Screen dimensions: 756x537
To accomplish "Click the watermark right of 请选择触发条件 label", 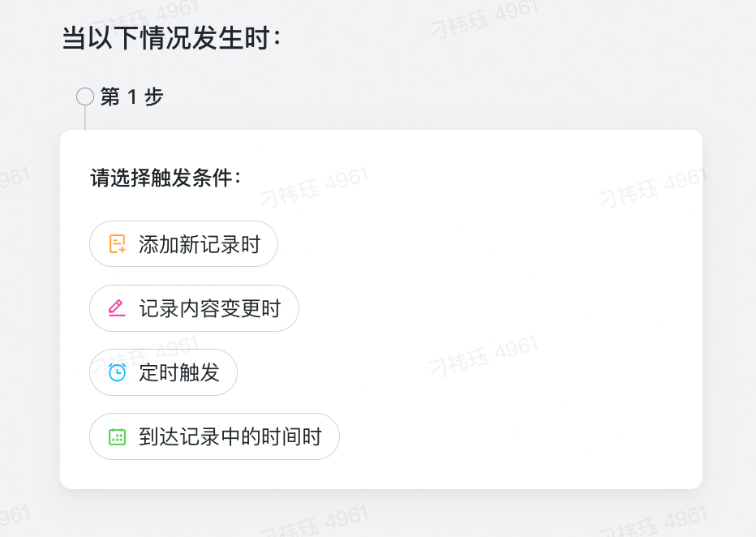I will tap(314, 188).
